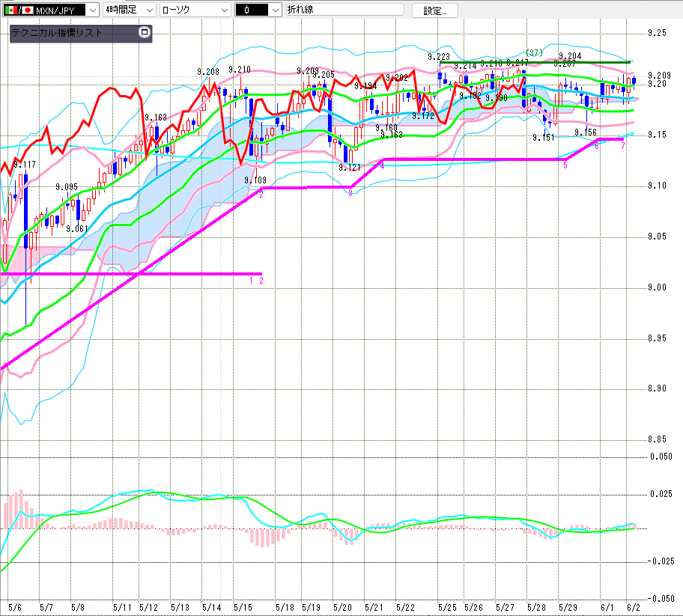Click the magenta pivot marker 5
The width and height of the screenshot is (683, 616).
tap(565, 165)
